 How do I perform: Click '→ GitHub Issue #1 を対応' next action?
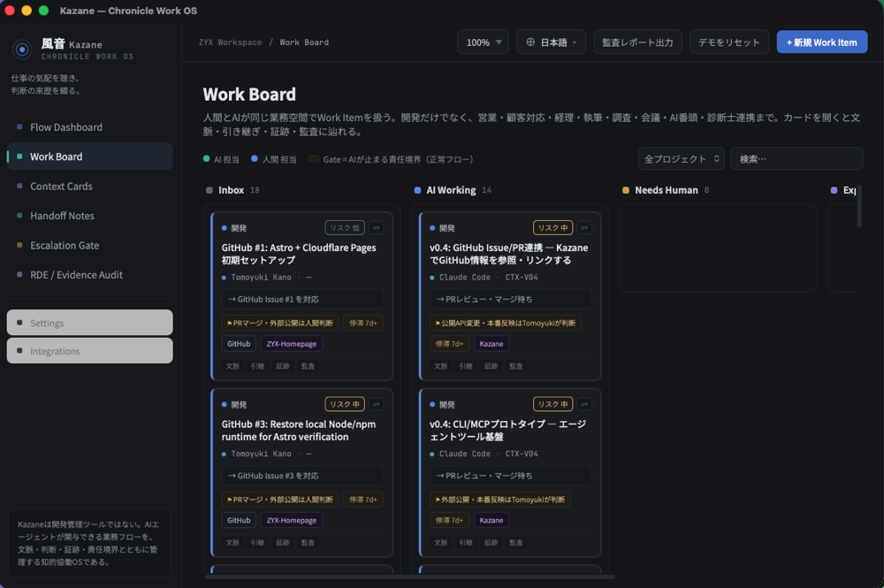(302, 299)
